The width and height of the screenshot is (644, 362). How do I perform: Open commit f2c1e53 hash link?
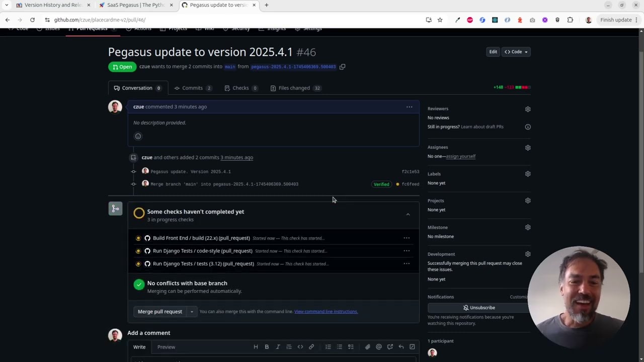410,172
